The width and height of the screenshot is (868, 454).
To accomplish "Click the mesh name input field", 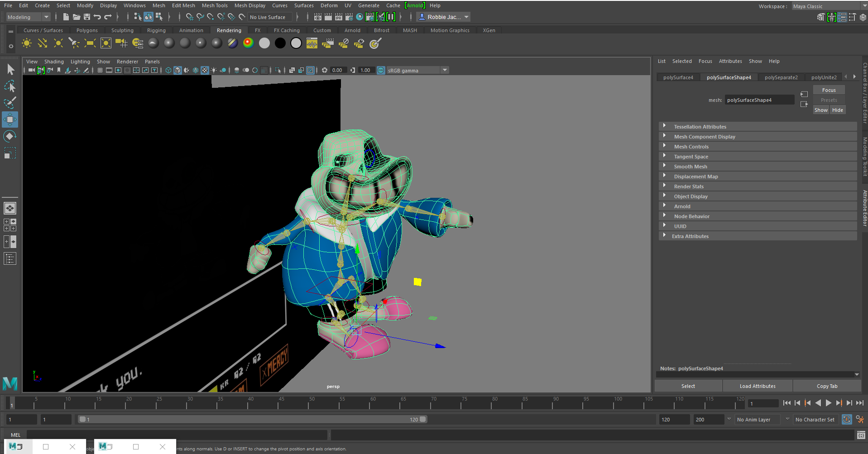I will tap(759, 100).
